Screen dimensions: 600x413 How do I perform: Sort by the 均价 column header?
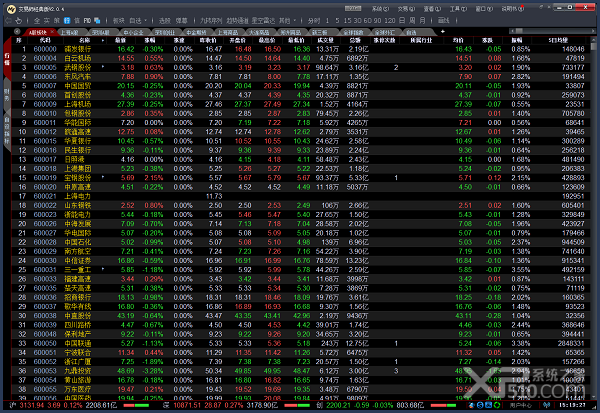458,40
